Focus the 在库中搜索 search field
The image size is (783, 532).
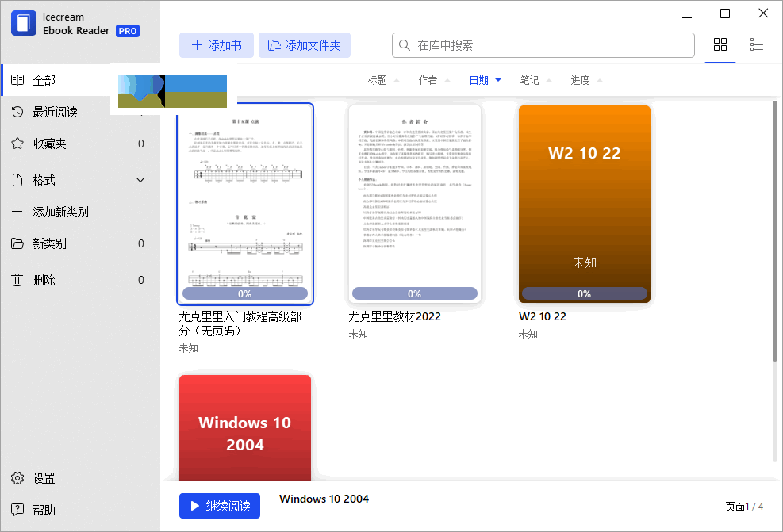point(543,45)
